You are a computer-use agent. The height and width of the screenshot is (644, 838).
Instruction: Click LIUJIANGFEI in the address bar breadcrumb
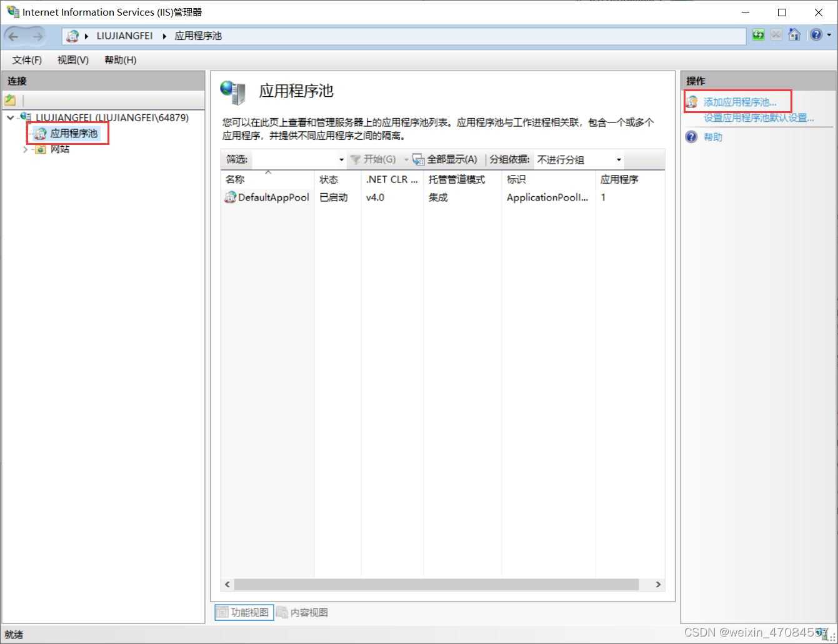pos(124,36)
